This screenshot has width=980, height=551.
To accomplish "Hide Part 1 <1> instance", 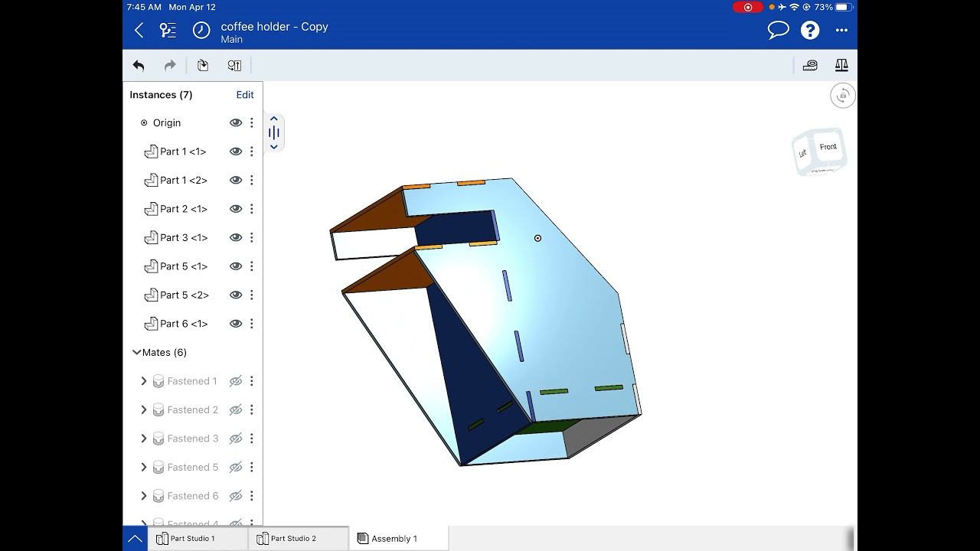I will point(236,152).
